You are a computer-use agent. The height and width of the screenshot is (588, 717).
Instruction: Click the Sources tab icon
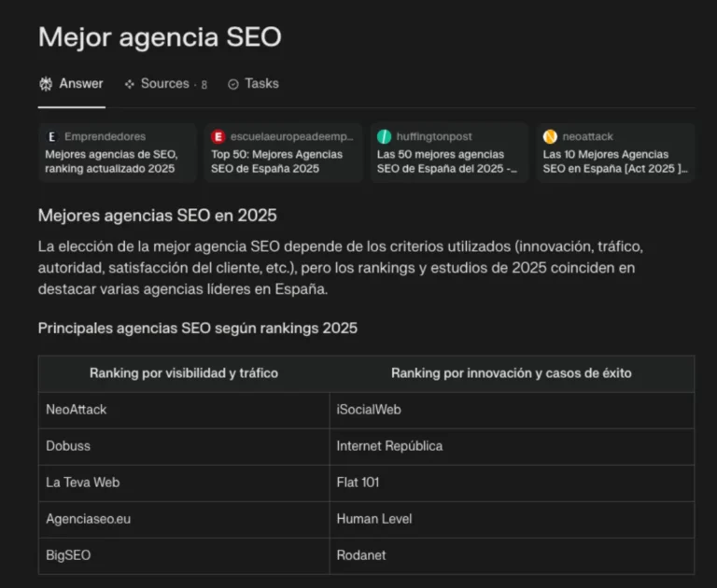[x=130, y=84]
